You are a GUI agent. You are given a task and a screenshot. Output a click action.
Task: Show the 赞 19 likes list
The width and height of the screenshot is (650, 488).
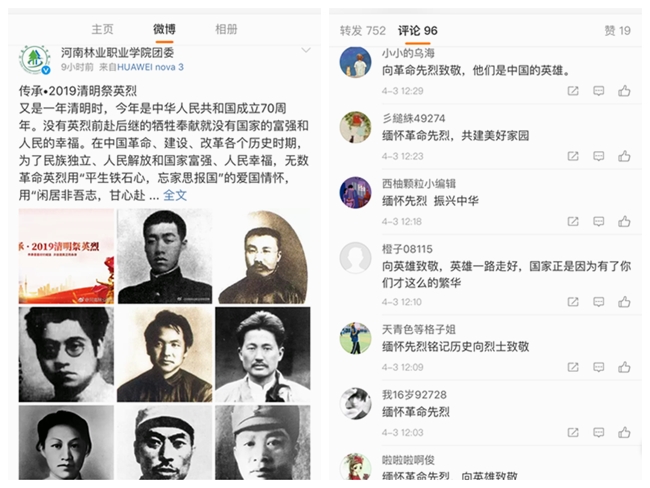click(x=617, y=31)
